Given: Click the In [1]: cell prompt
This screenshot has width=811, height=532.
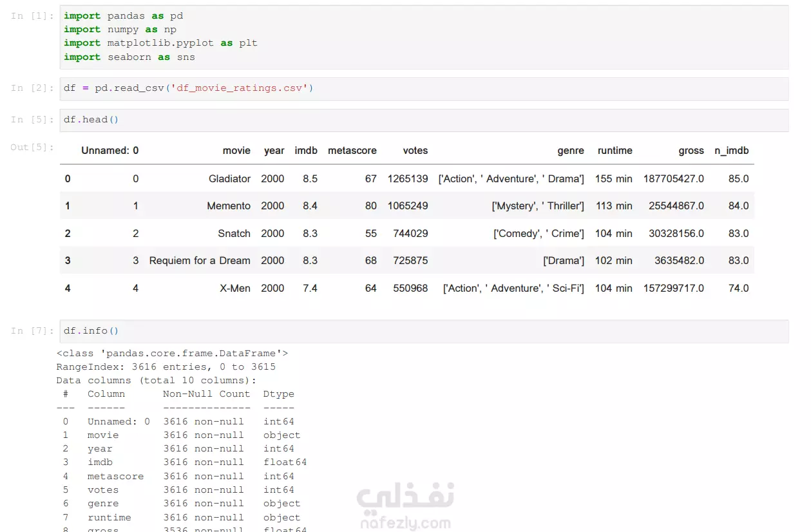Looking at the screenshot, I should [x=33, y=15].
